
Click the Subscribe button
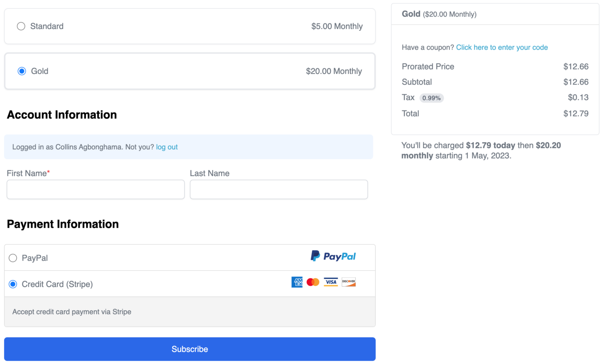coord(190,349)
